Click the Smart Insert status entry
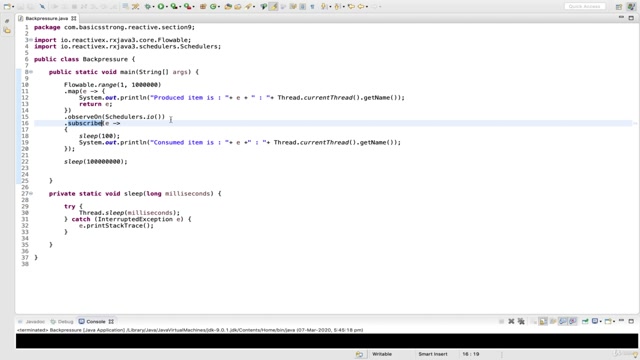 tap(433, 354)
